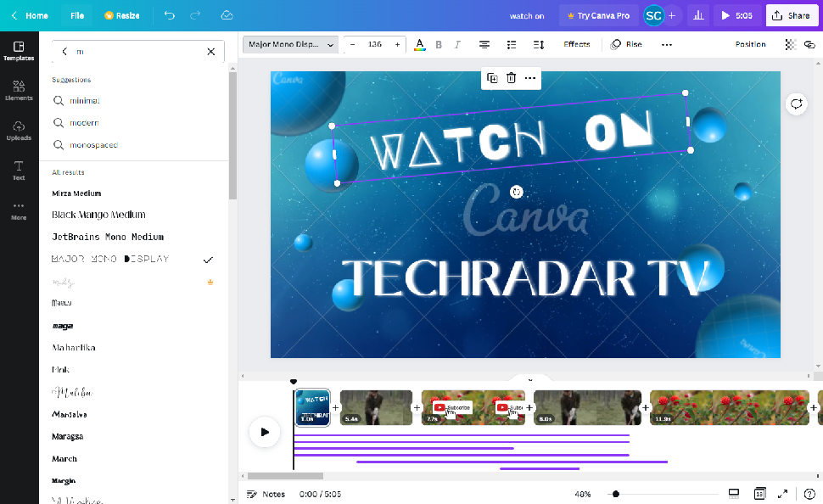Open the Resize menu
Viewport: 823px width, 504px height.
[x=122, y=16]
